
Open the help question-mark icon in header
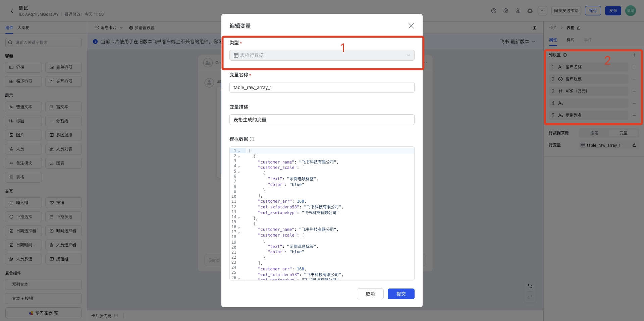(x=493, y=11)
